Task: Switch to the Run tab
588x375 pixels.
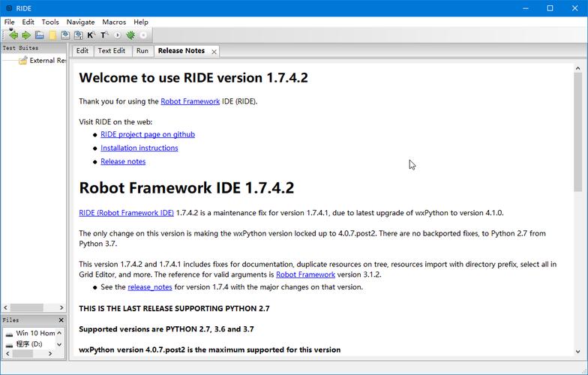Action: [x=142, y=51]
